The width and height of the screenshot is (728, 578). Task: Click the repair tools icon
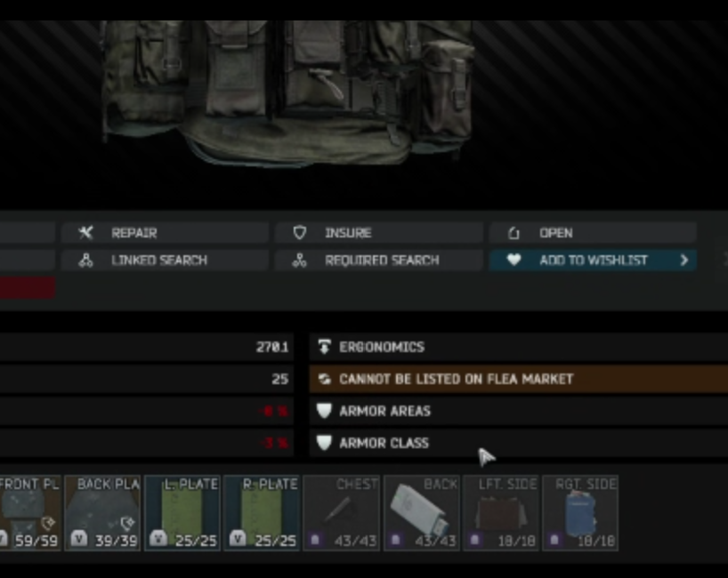[86, 233]
